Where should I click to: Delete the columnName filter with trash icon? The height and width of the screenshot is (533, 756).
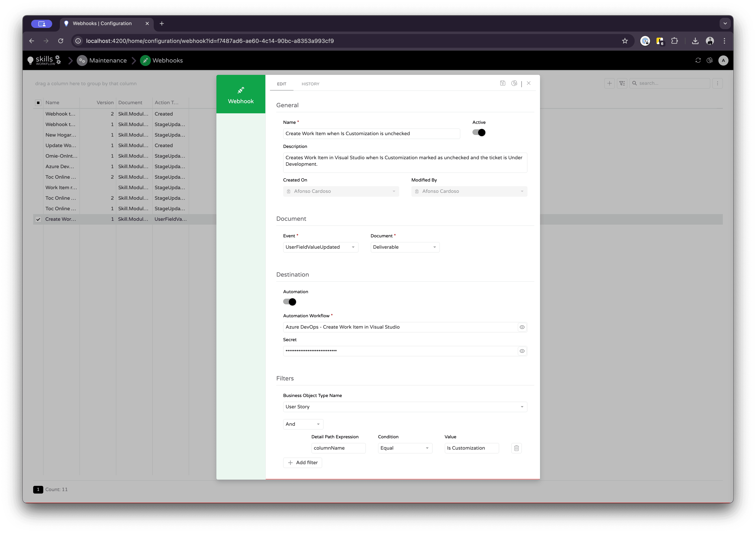[516, 448]
